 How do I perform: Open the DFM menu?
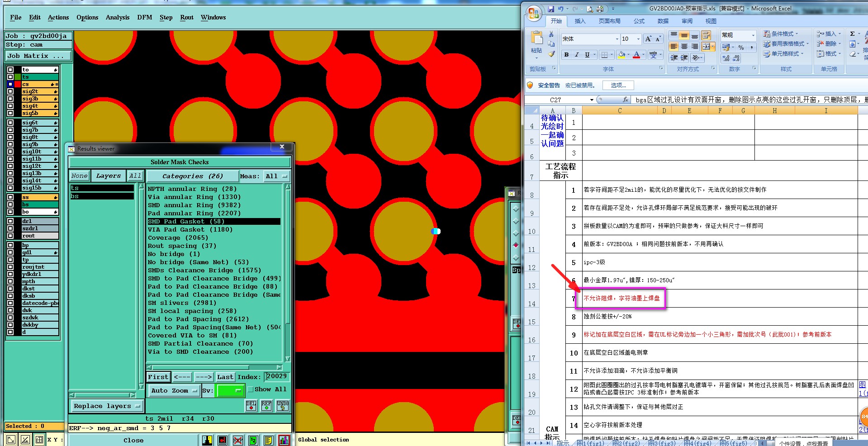click(x=145, y=17)
